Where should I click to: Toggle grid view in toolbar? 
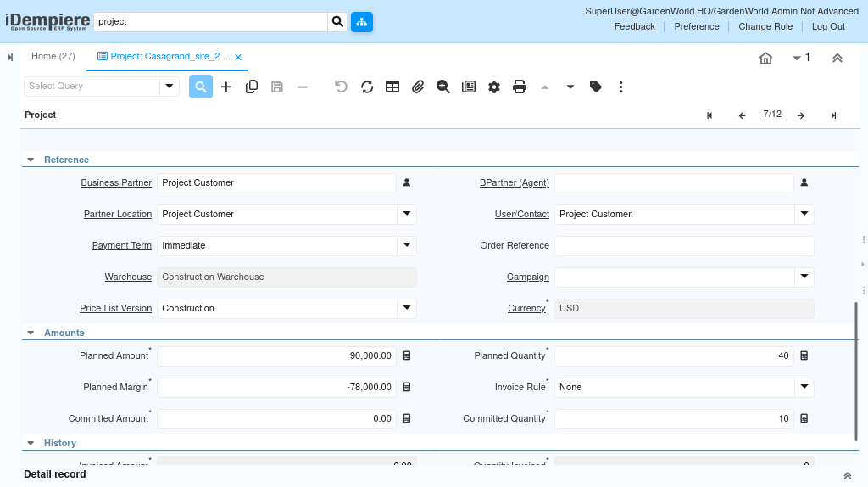point(392,87)
